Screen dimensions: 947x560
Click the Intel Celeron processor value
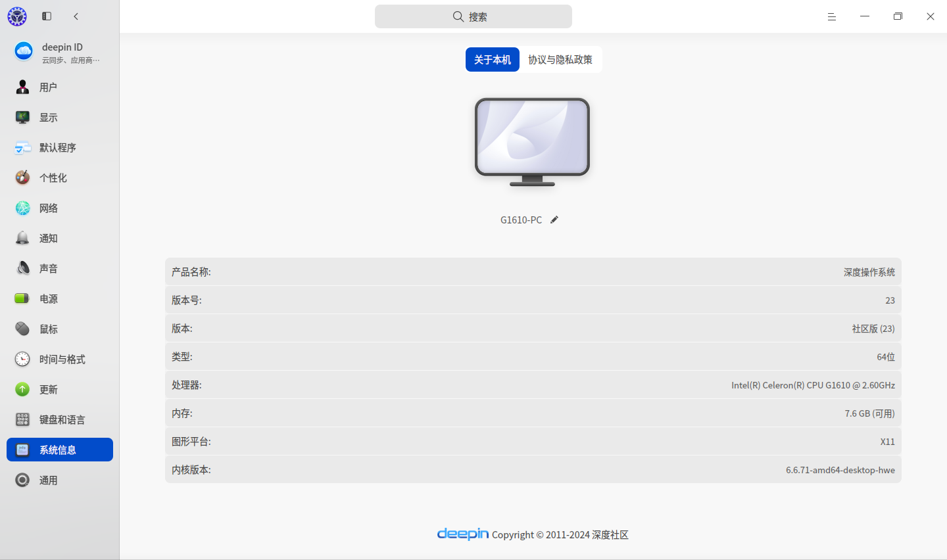click(813, 385)
